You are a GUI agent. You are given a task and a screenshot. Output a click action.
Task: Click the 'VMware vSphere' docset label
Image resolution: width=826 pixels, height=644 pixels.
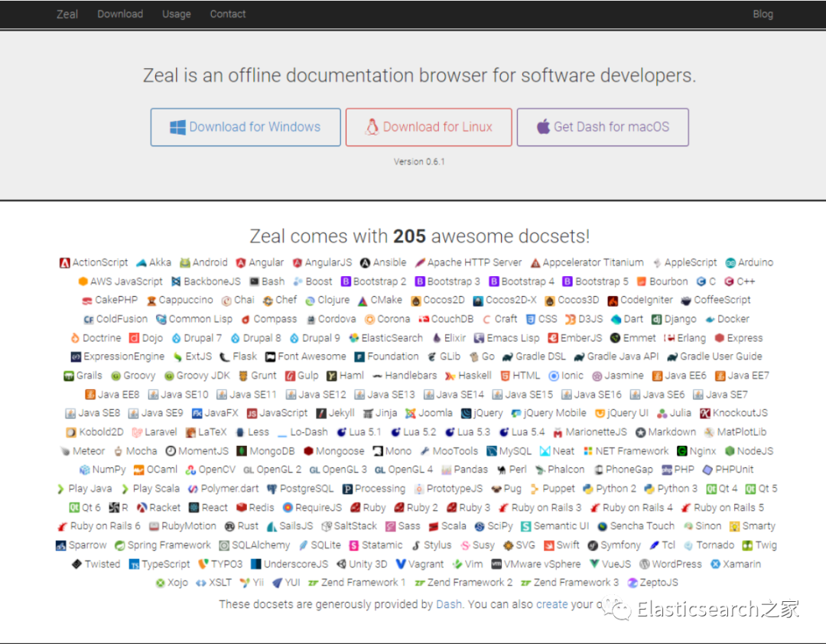click(x=542, y=564)
